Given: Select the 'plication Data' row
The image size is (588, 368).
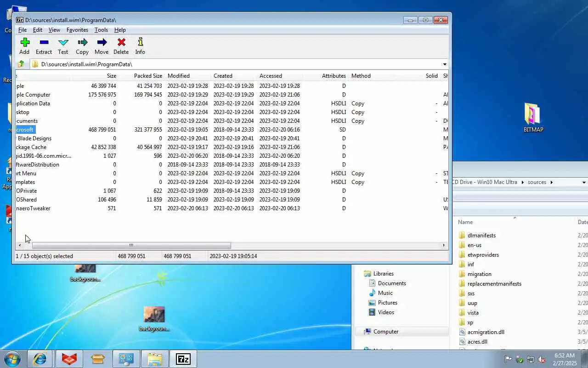Looking at the screenshot, I should [232, 103].
